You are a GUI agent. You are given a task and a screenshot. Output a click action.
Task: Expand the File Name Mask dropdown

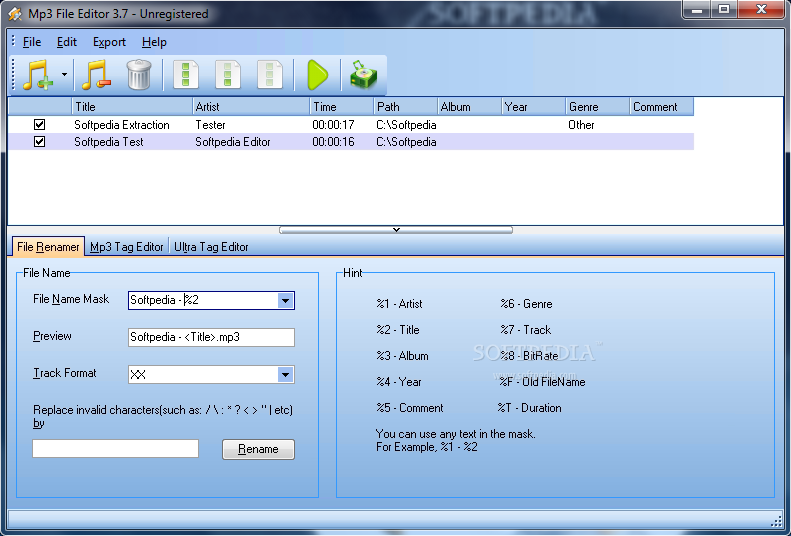[x=286, y=301]
